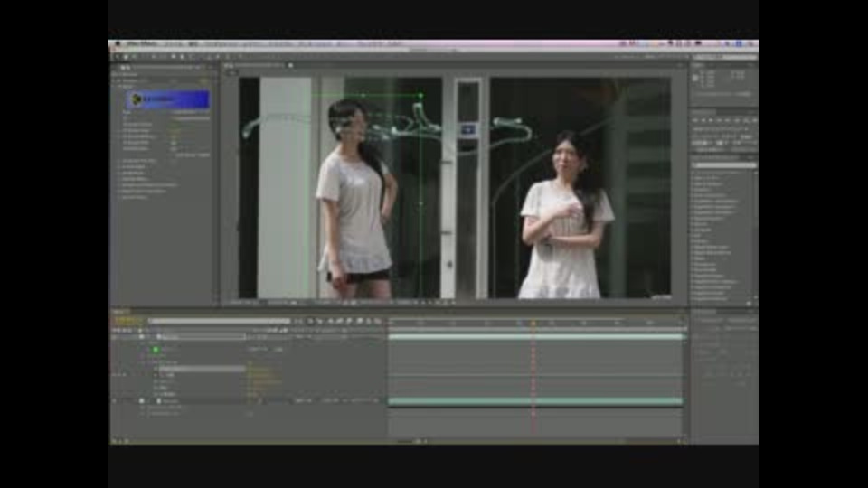This screenshot has width=868, height=488.
Task: Toggle loop option in Preview panel
Action: [x=745, y=119]
